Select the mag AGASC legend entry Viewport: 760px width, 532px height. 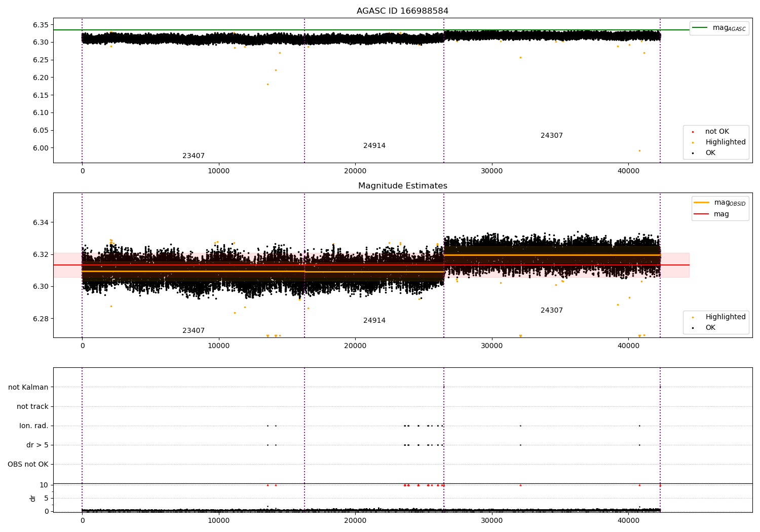(719, 28)
